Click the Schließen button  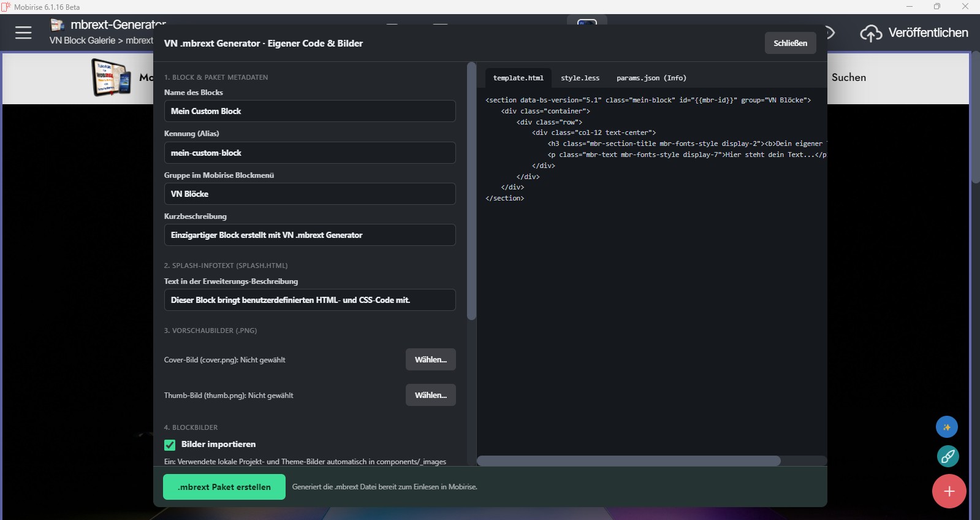click(791, 43)
